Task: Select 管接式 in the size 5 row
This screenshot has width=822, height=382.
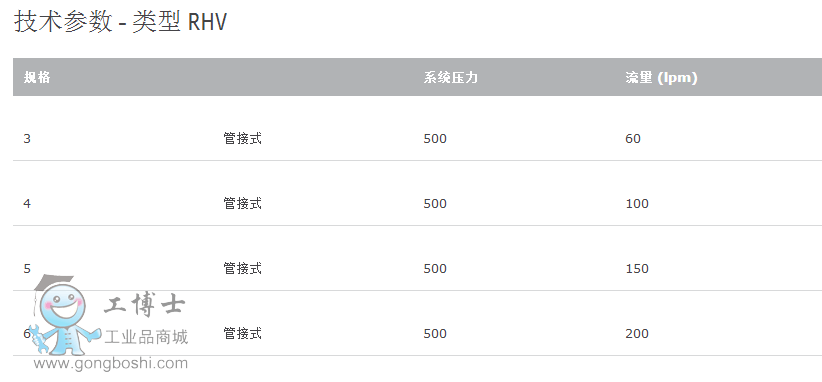Action: [242, 268]
